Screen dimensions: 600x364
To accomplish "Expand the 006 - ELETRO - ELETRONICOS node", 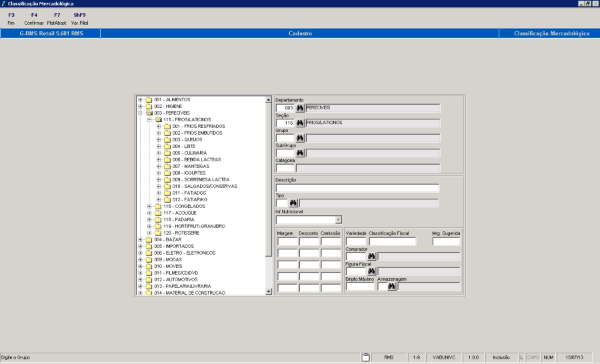I will [140, 253].
